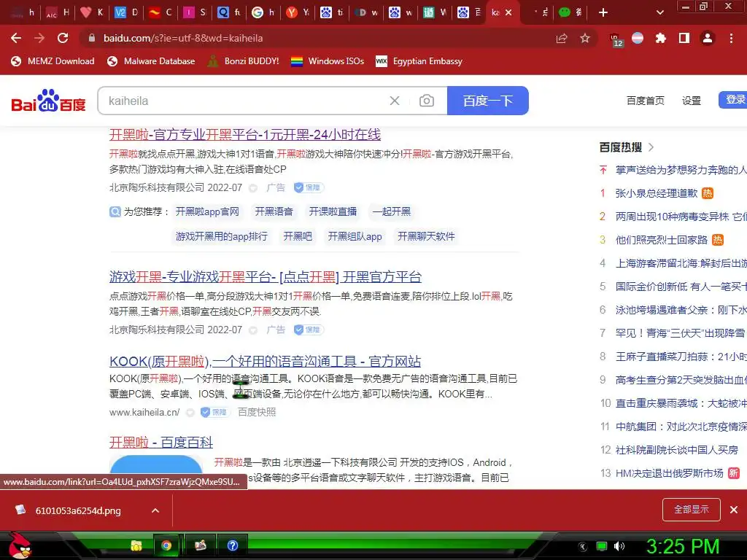
Task: Click the 全部显示 downloads button
Action: (692, 510)
